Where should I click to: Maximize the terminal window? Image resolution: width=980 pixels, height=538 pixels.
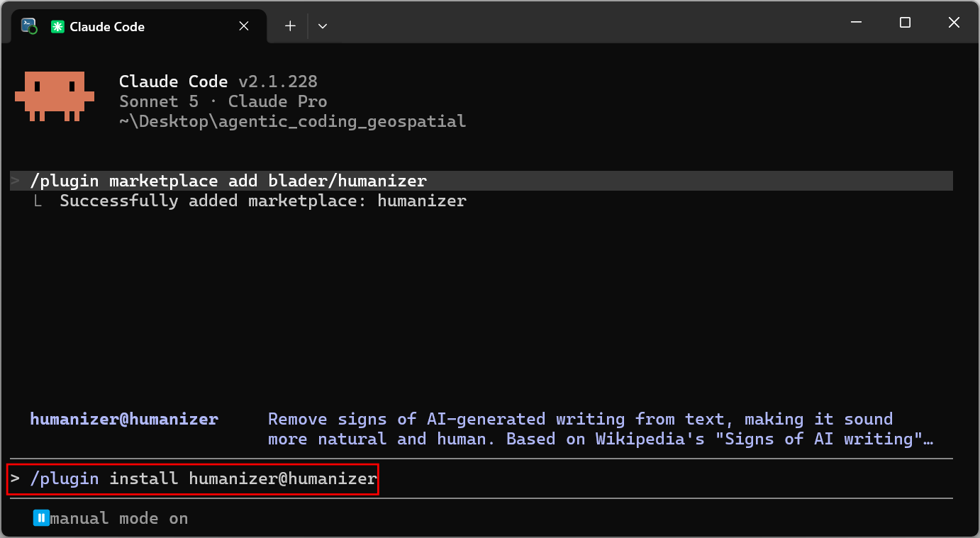point(905,23)
